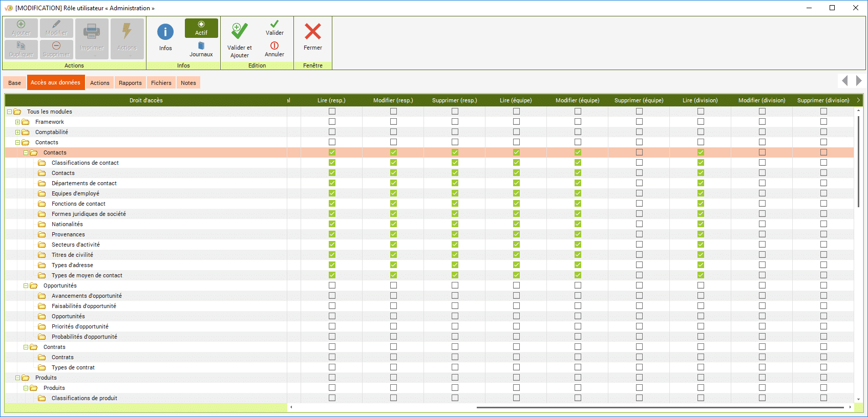Check Lire (resp.) for Opportunités module row

coord(332,286)
